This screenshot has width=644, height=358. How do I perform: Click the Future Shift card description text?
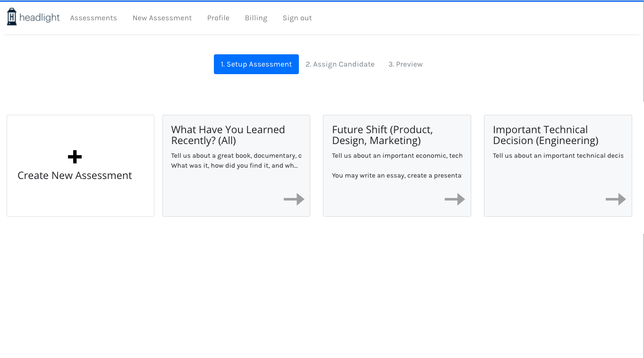(397, 156)
